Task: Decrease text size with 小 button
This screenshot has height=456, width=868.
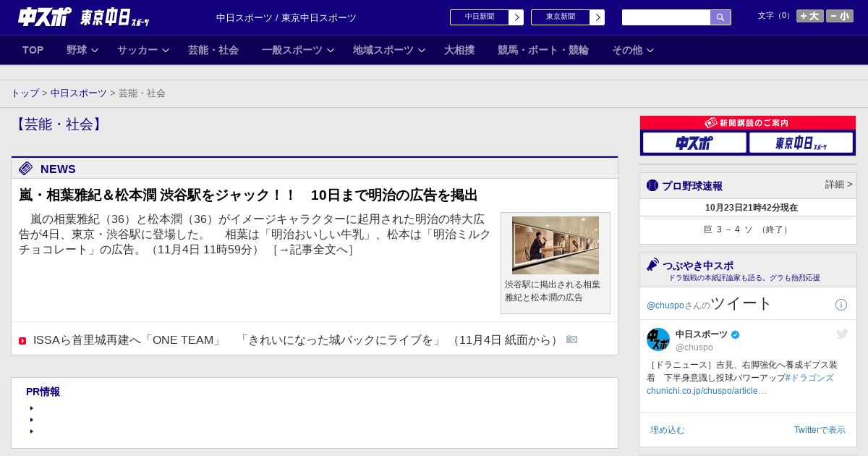Action: coord(840,16)
